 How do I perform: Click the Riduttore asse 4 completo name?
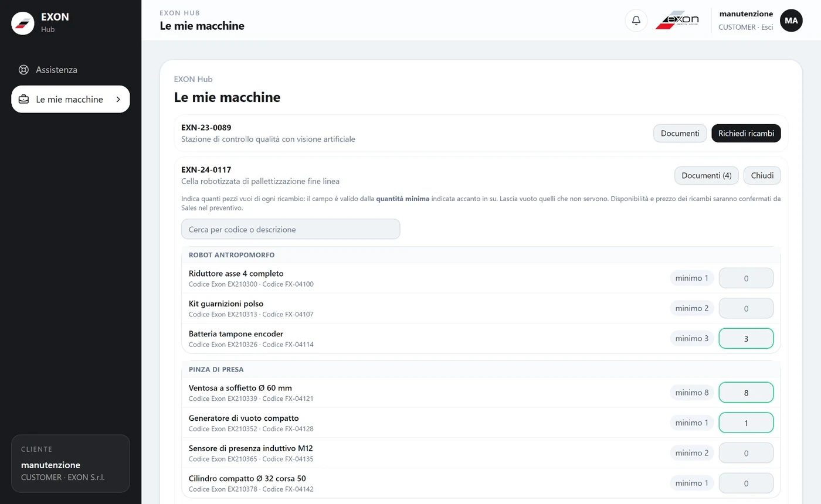coord(236,273)
